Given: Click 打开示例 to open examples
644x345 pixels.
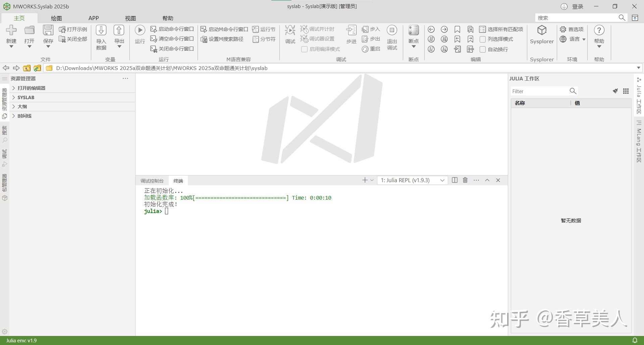Looking at the screenshot, I should (73, 29).
